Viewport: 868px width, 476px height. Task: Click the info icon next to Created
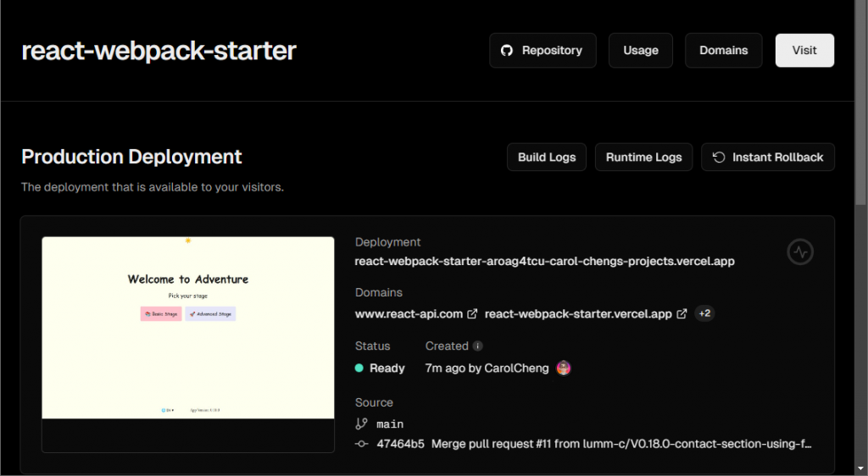click(478, 346)
